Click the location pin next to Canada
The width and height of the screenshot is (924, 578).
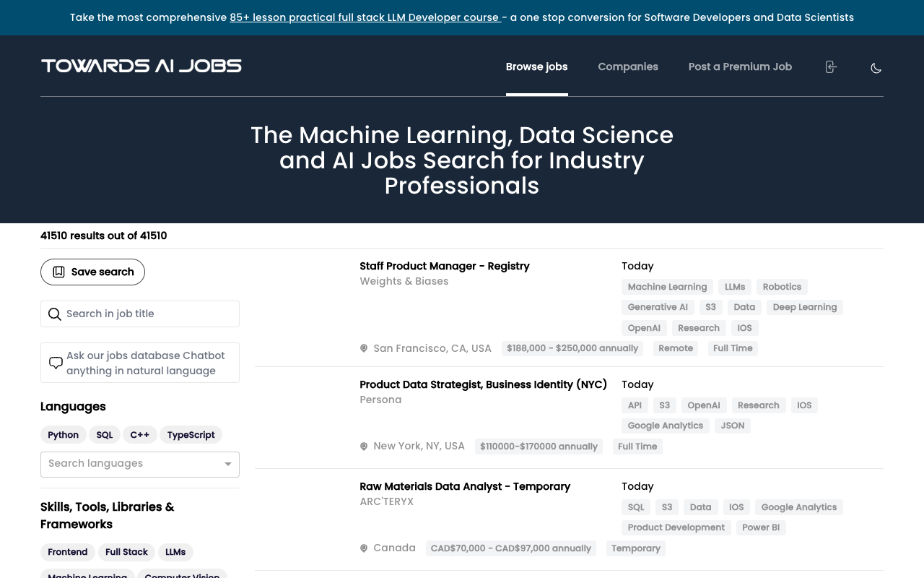click(364, 548)
